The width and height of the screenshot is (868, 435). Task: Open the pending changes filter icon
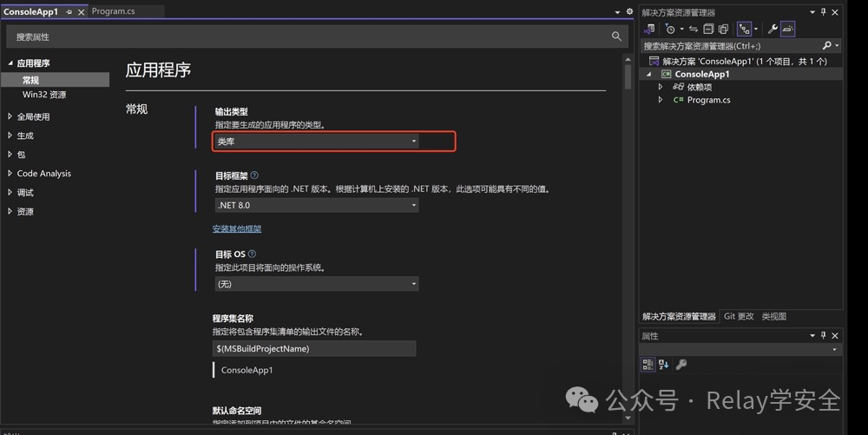[x=670, y=29]
